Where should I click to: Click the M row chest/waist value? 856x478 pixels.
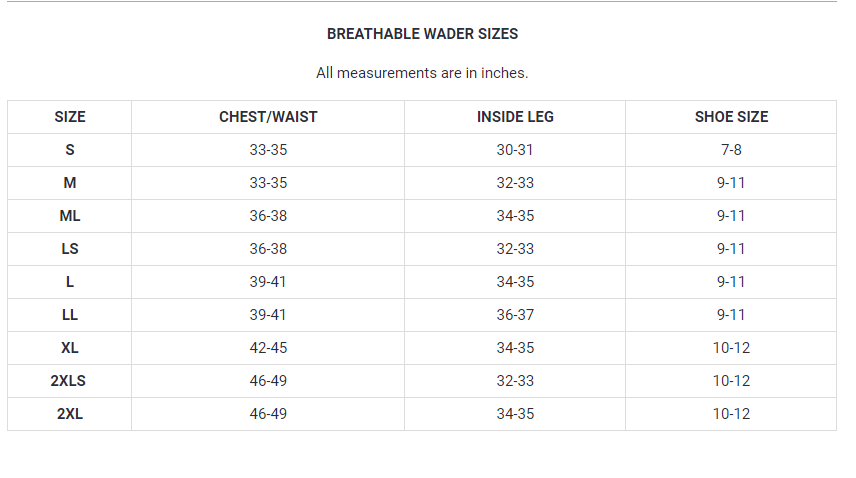click(x=268, y=183)
